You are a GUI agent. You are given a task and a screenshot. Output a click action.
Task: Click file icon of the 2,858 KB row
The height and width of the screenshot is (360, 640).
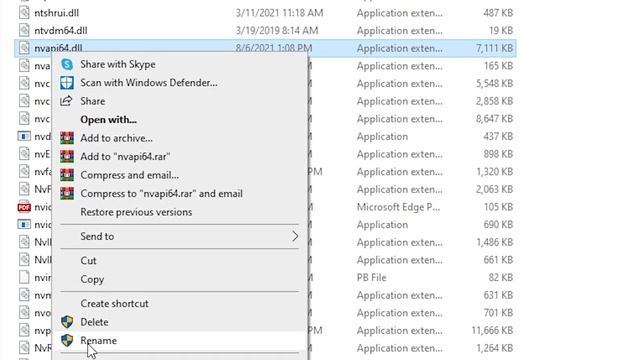coord(24,101)
